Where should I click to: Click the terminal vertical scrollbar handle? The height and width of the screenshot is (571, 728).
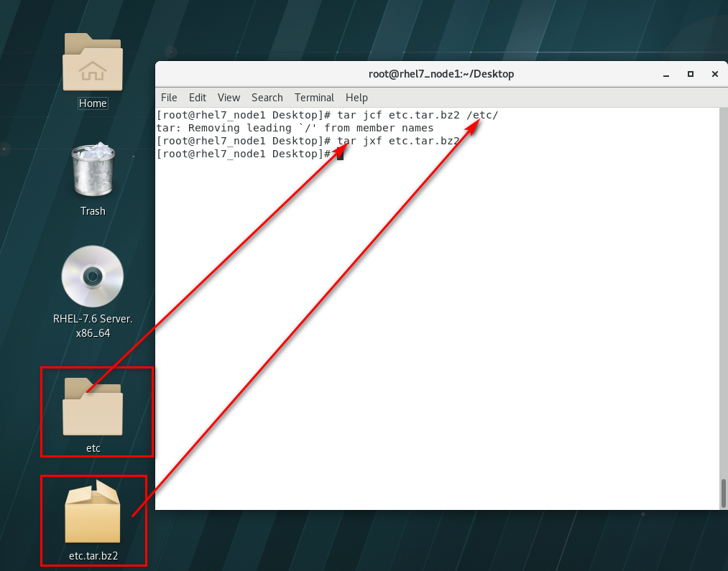(x=723, y=493)
